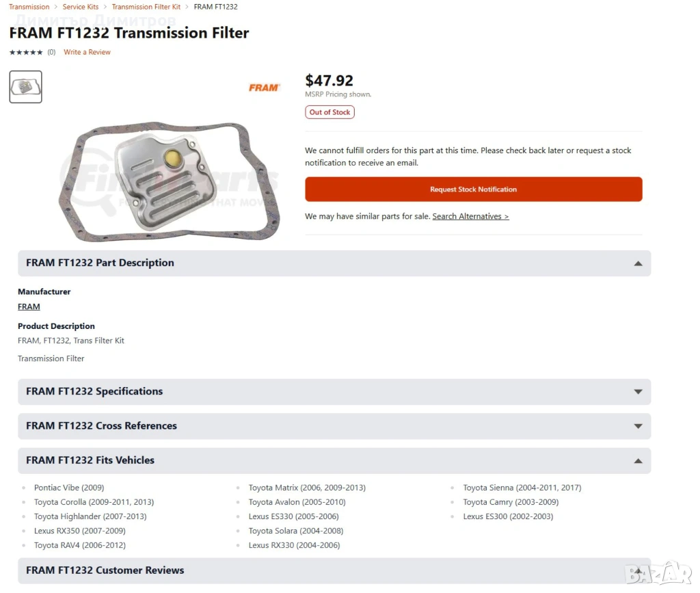Expand the FRAM FT1232 Specifications section
700x593 pixels.
point(638,392)
